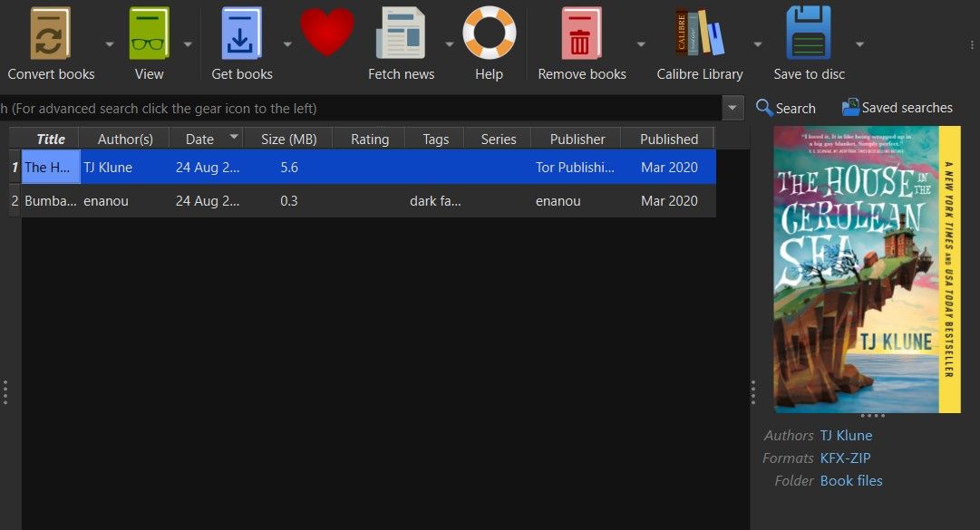Toggle sorting by the Size column
The width and height of the screenshot is (980, 530).
[288, 139]
